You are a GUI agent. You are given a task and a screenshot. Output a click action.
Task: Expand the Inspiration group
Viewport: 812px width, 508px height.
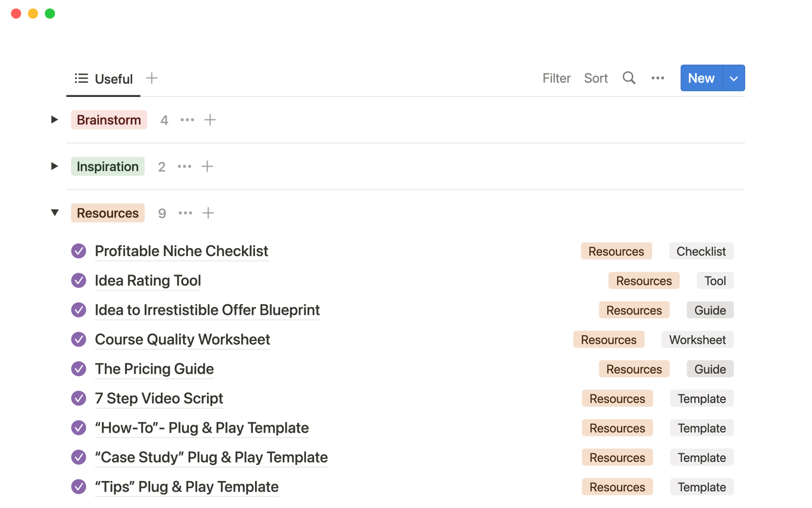55,166
